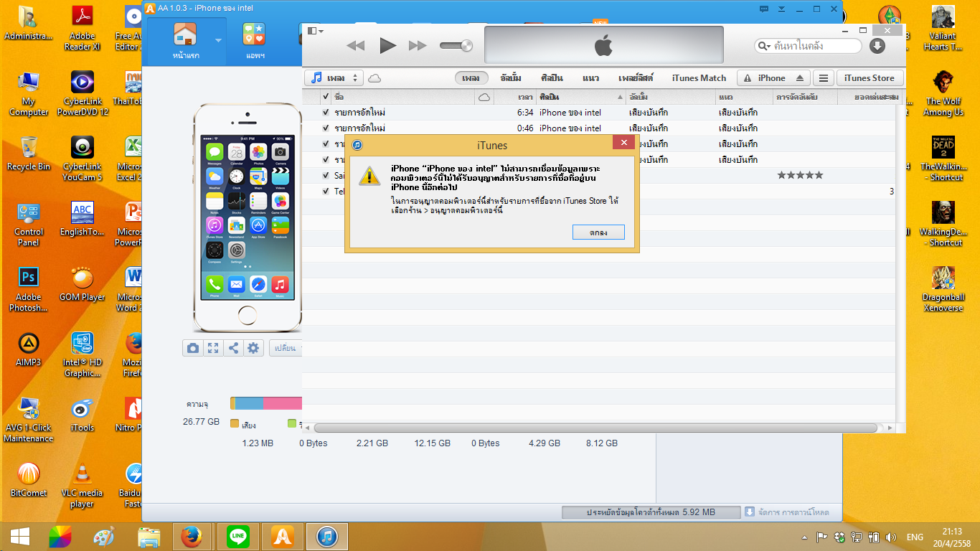This screenshot has height=551, width=980.
Task: Uncheck the 0:46 song row checkbox
Action: pos(326,128)
